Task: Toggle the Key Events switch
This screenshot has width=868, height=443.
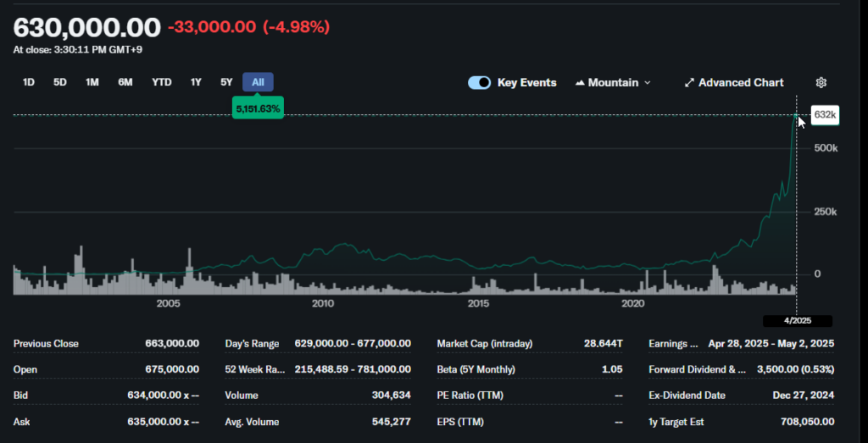Action: (x=479, y=82)
